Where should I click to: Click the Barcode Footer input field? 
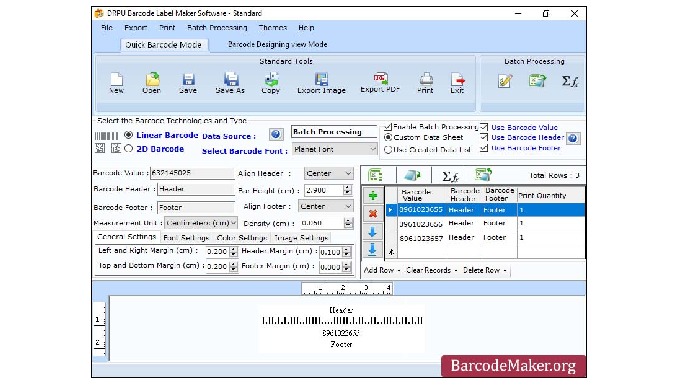195,207
